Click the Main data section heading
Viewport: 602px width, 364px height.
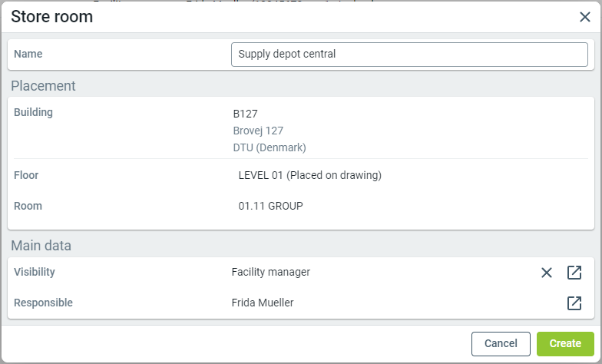41,246
